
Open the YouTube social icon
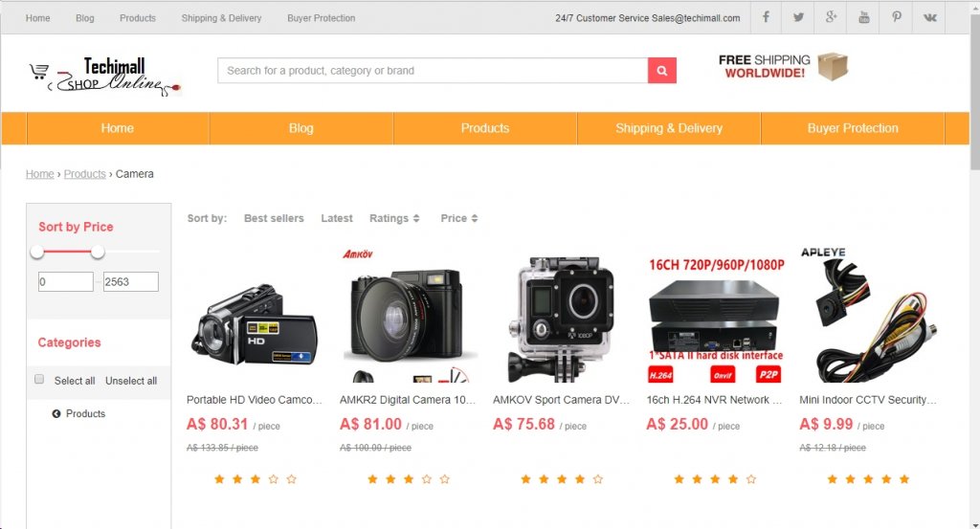(x=864, y=17)
